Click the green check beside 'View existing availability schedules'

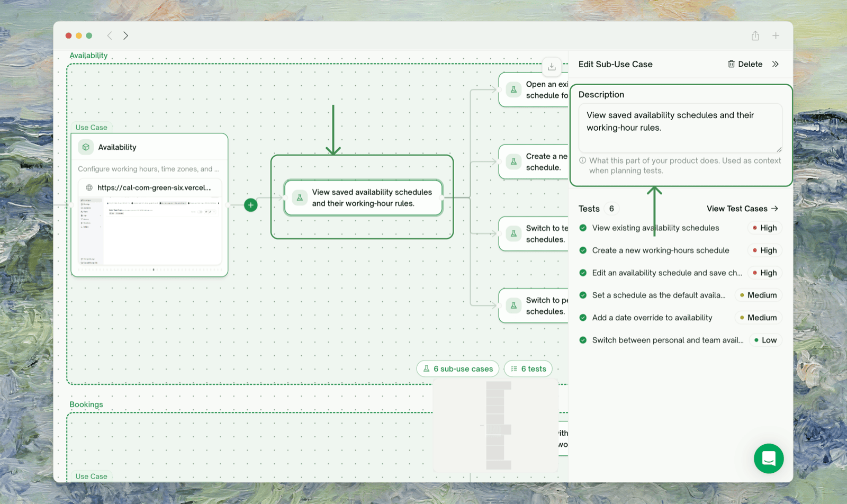pyautogui.click(x=583, y=228)
